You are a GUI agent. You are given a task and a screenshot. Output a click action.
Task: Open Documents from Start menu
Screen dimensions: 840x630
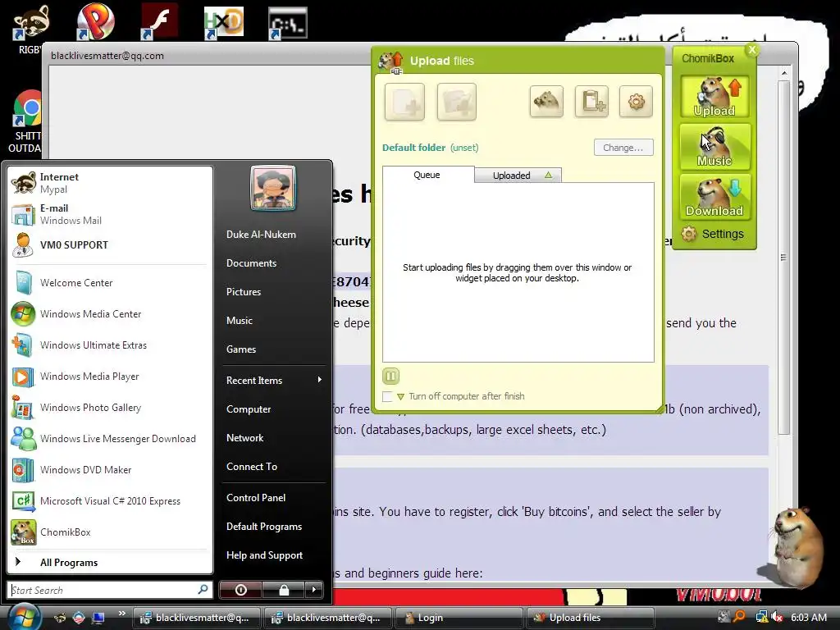[251, 263]
